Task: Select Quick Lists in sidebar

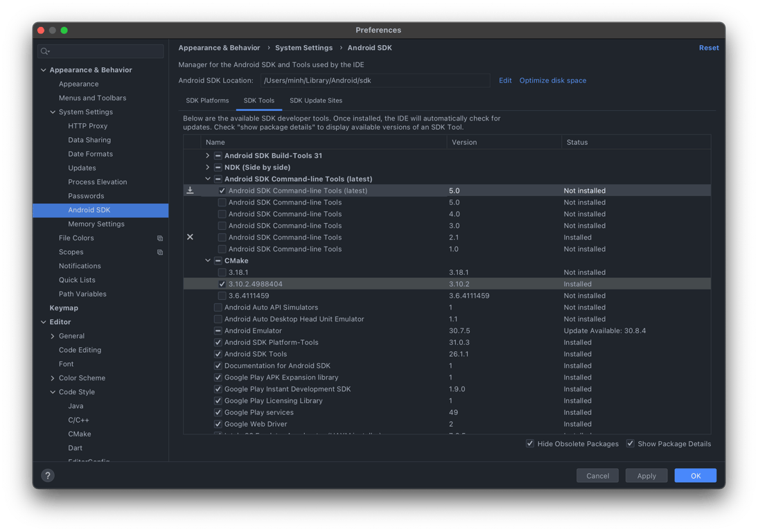Action: 77,281
